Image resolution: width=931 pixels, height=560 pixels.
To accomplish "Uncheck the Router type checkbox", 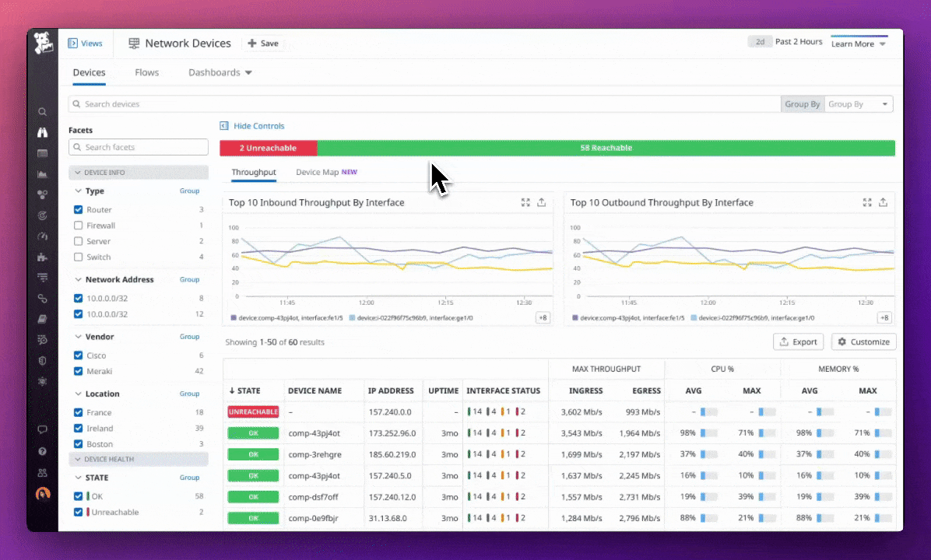I will point(78,209).
